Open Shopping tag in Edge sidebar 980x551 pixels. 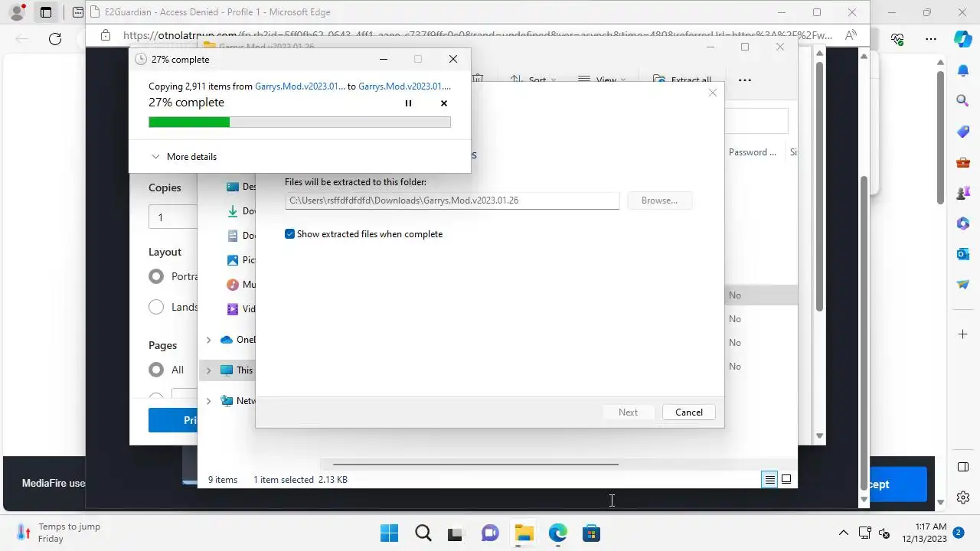pyautogui.click(x=963, y=132)
